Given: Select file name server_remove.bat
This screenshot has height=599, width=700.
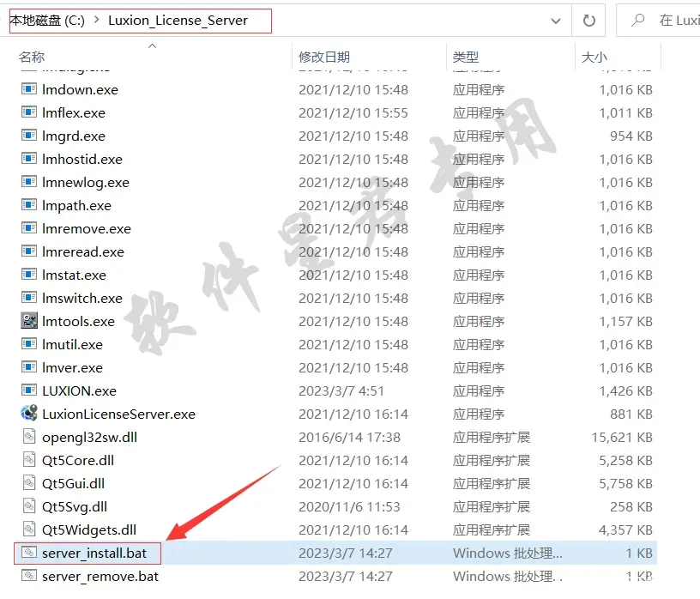Looking at the screenshot, I should [x=100, y=576].
